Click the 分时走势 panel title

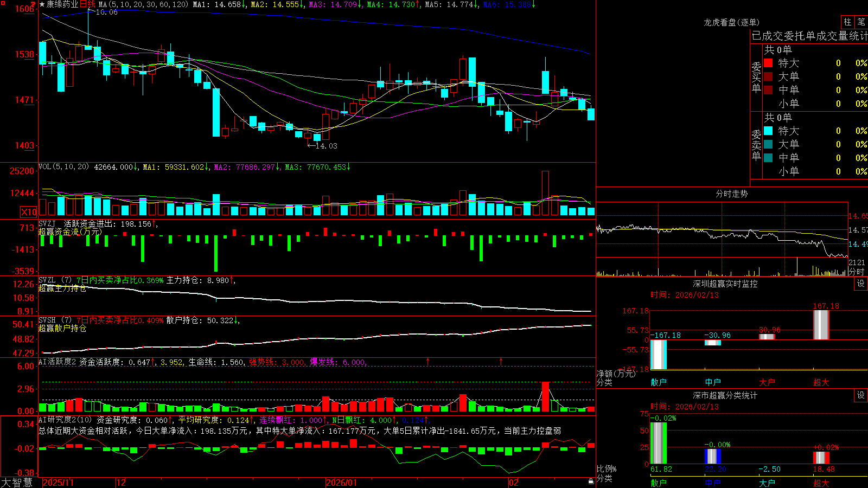(732, 194)
